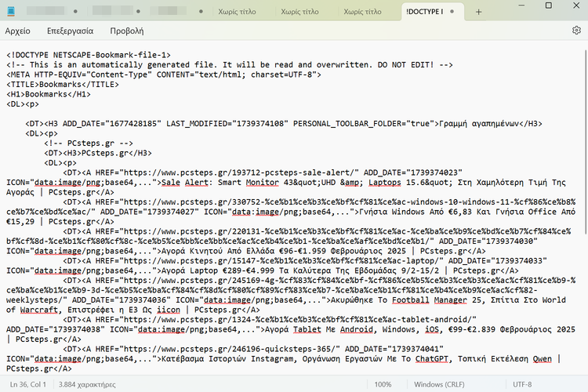Open Notepad settings gear icon
Screen dimensions: 588x392
(576, 31)
